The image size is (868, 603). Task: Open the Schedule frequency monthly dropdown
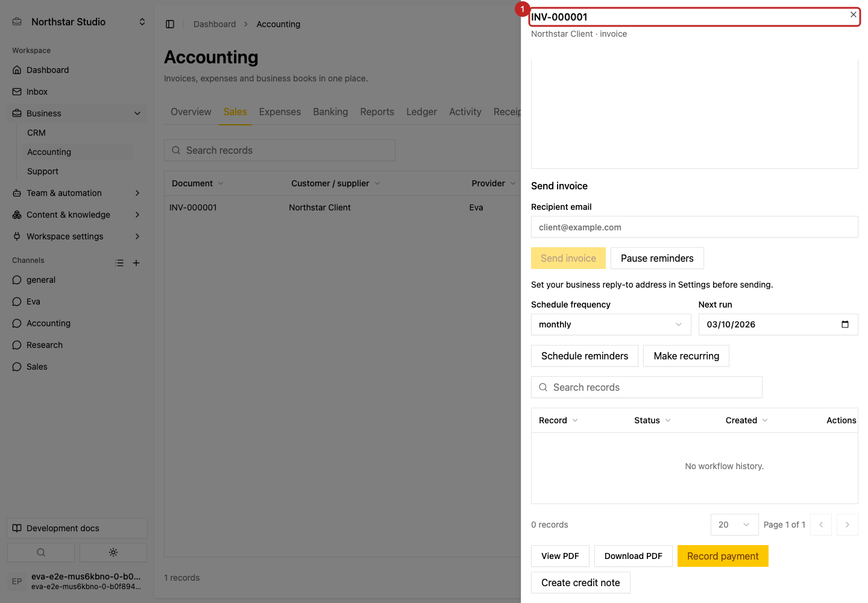click(611, 324)
